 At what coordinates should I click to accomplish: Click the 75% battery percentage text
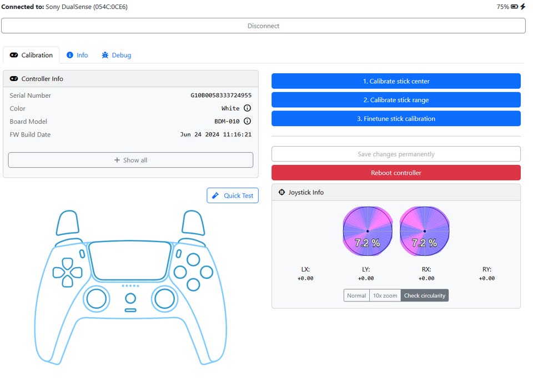pyautogui.click(x=503, y=7)
